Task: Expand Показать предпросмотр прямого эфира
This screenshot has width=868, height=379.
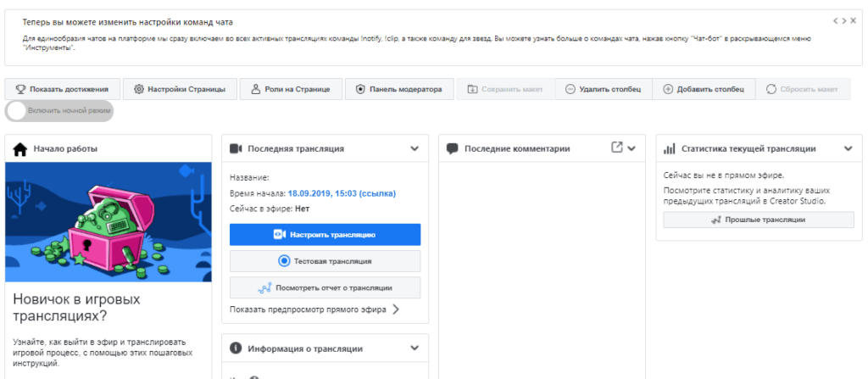Action: tap(314, 309)
